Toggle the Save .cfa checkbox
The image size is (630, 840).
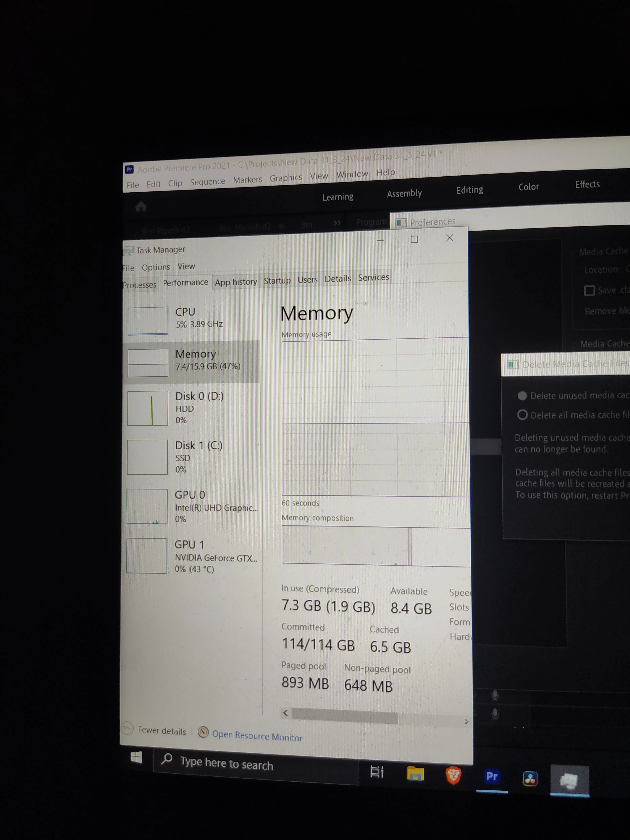click(x=589, y=290)
